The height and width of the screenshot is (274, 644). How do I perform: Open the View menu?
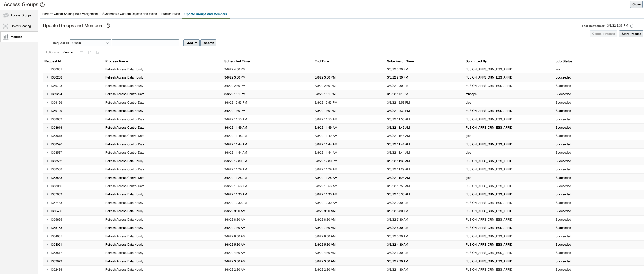pyautogui.click(x=68, y=52)
